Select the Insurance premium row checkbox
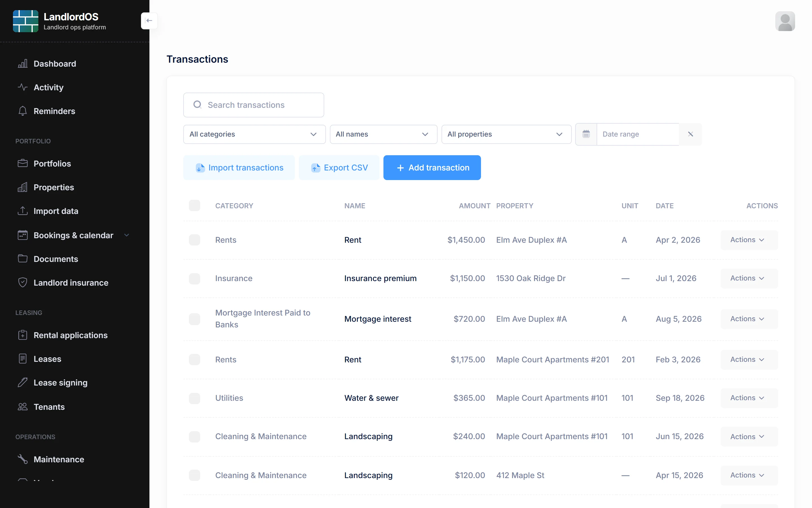 tap(194, 279)
